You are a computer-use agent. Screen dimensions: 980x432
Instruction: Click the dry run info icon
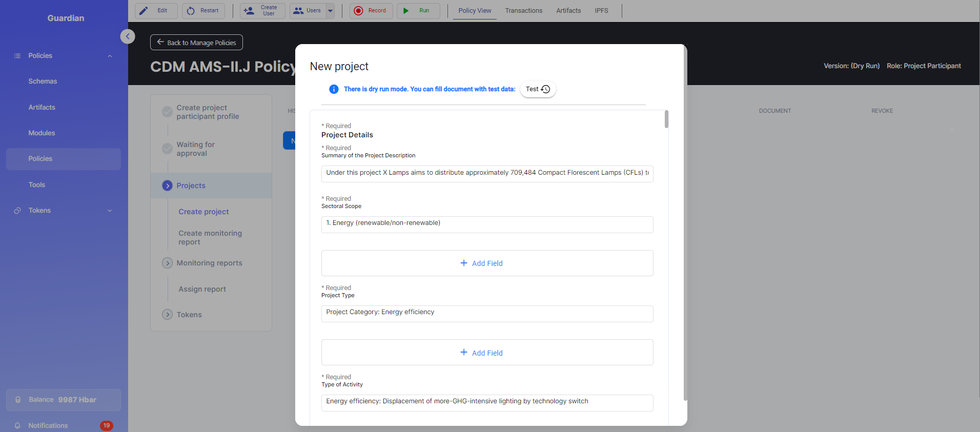click(334, 89)
